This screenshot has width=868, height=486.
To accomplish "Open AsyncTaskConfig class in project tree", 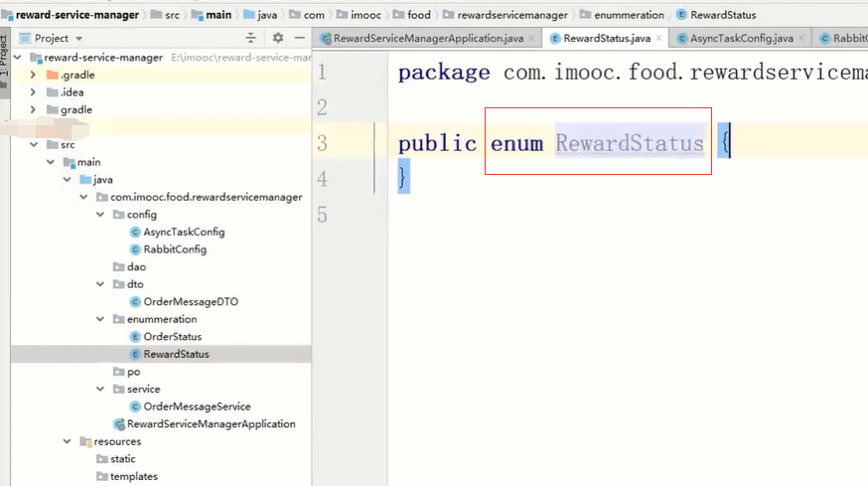I will pyautogui.click(x=184, y=233).
